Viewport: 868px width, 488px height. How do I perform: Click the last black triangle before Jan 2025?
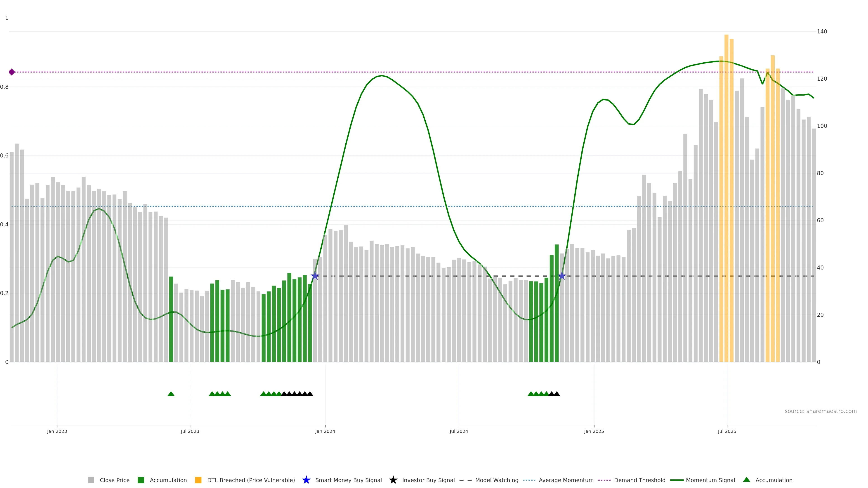point(557,394)
